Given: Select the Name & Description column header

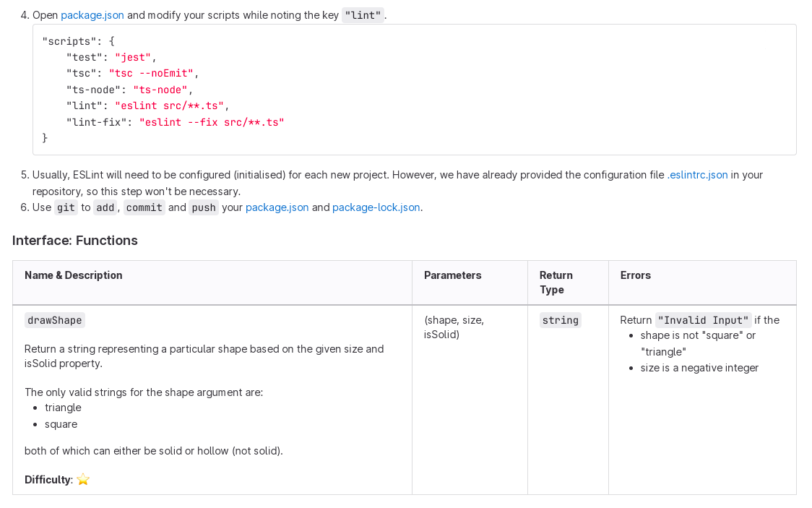Looking at the screenshot, I should coord(73,275).
